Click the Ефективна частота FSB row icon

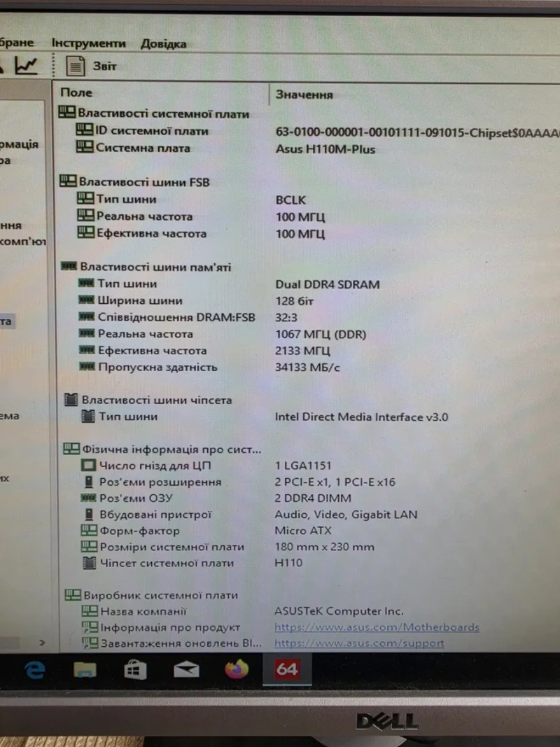click(x=85, y=232)
